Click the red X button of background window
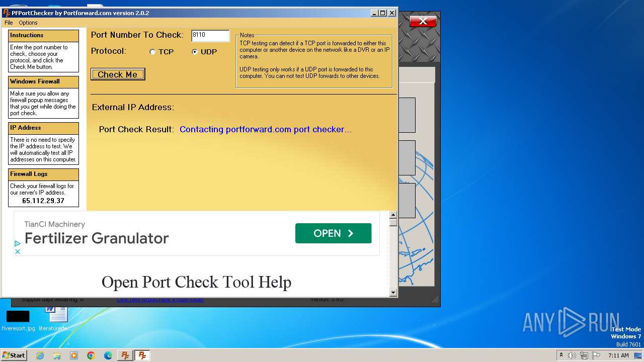 pos(423,21)
